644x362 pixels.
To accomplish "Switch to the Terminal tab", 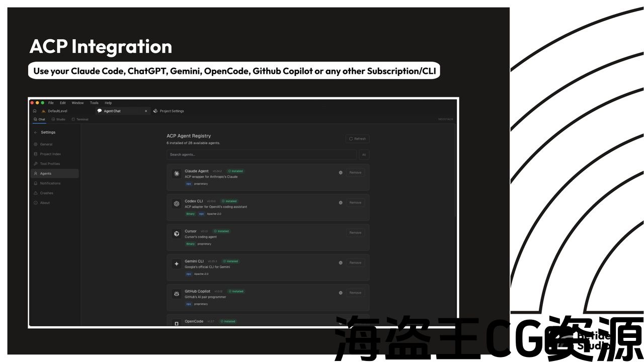I will pyautogui.click(x=80, y=120).
